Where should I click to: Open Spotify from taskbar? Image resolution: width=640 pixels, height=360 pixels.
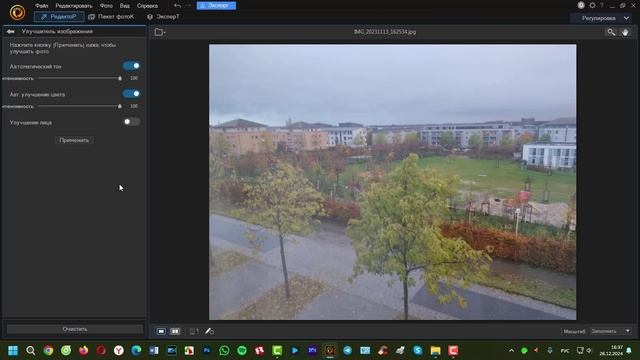coord(242,351)
